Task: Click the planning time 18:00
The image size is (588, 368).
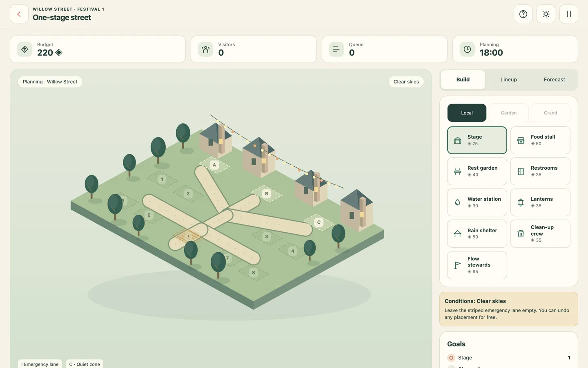Action: pyautogui.click(x=491, y=53)
